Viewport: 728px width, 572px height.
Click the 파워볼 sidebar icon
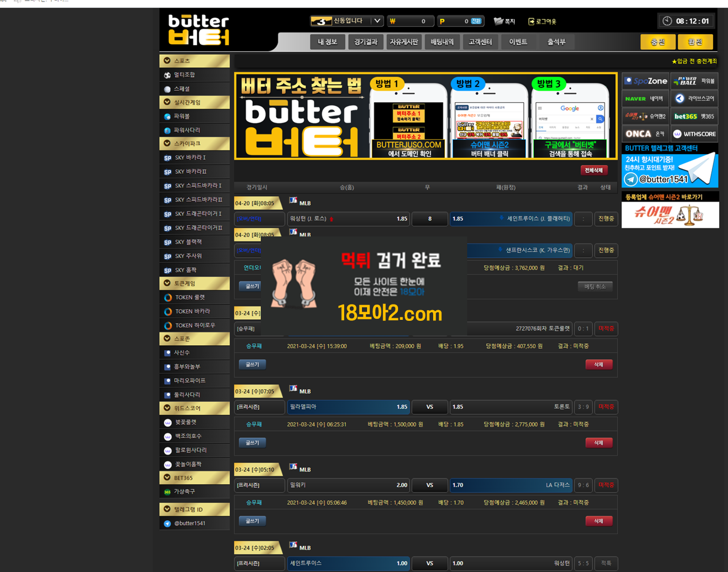pyautogui.click(x=167, y=116)
